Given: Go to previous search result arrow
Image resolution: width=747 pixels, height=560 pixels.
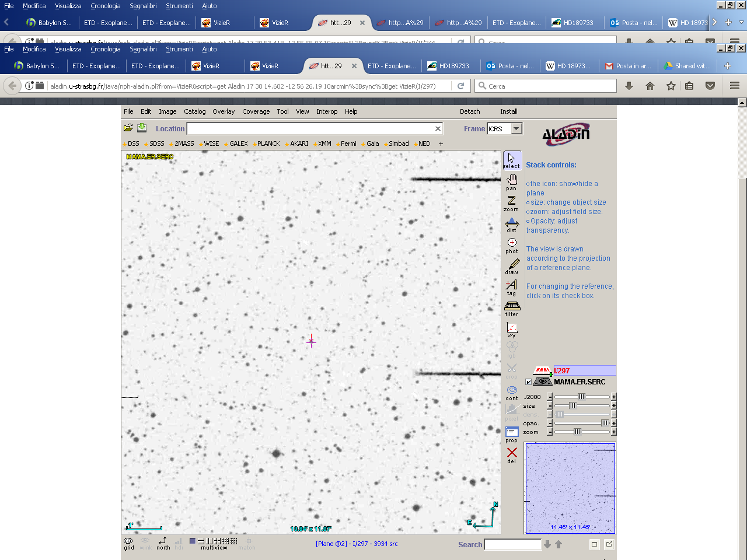Looking at the screenshot, I should 558,544.
